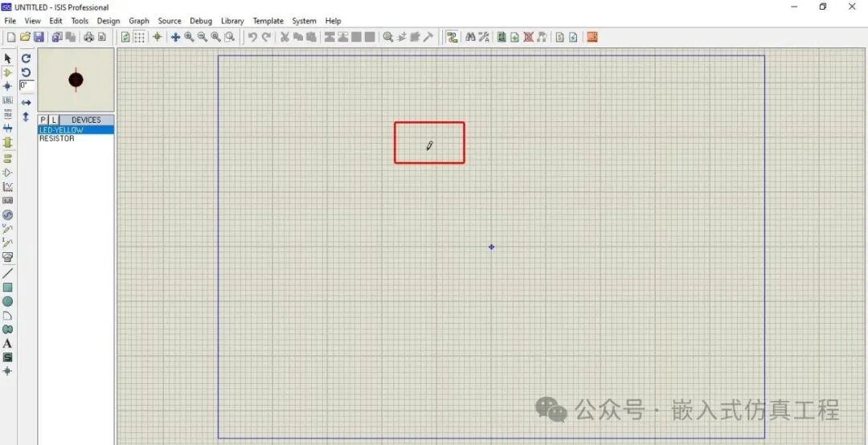This screenshot has height=445, width=868.
Task: Flip component vertically with Y-mirror
Action: 26,116
